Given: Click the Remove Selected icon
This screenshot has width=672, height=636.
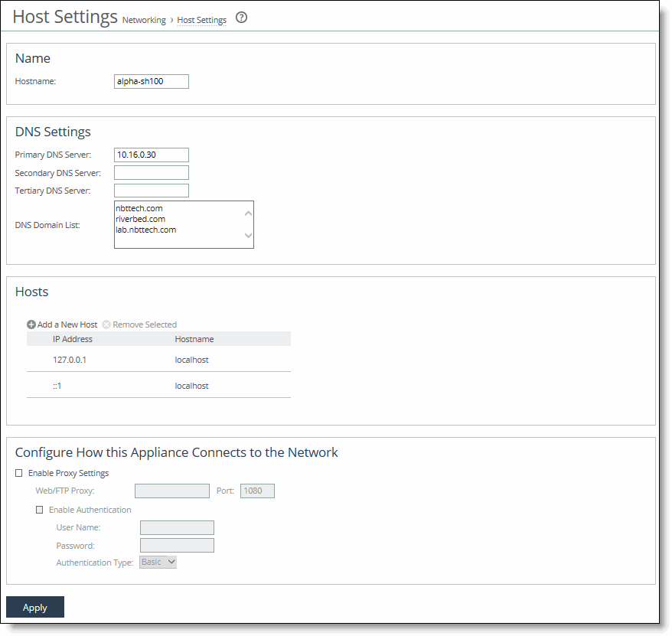Looking at the screenshot, I should 106,324.
